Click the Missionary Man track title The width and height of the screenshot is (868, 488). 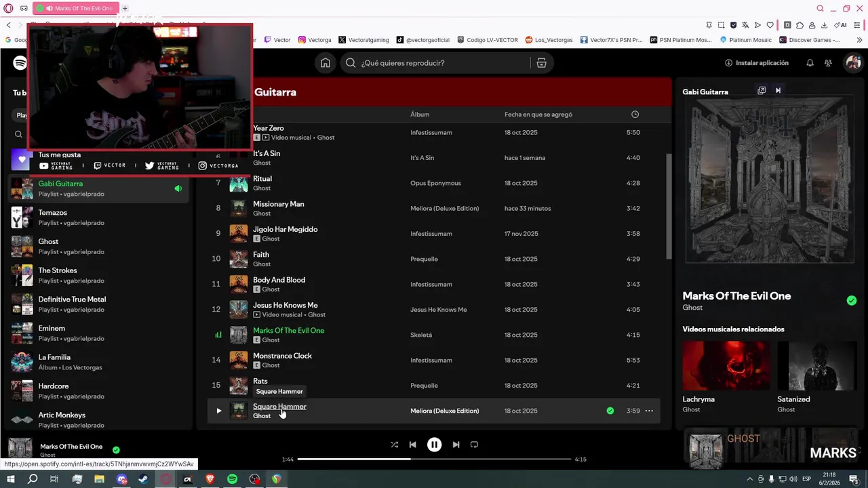[x=278, y=204]
